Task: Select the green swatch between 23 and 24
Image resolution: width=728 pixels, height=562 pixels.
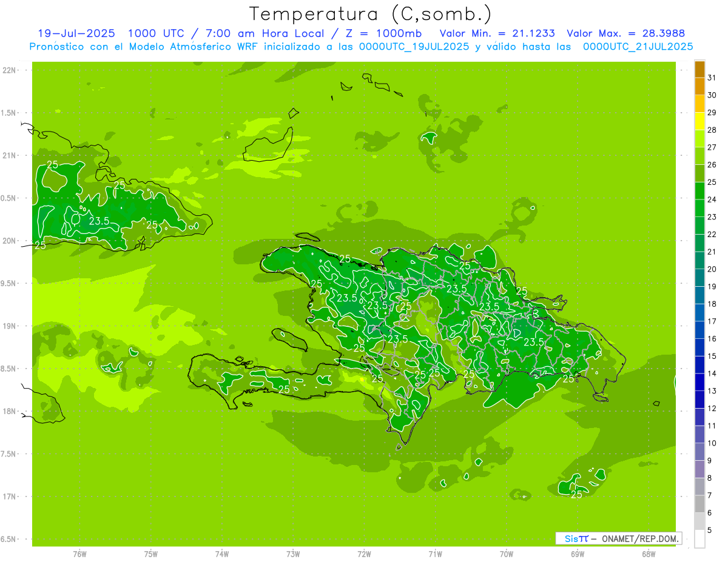Action: coord(699,209)
